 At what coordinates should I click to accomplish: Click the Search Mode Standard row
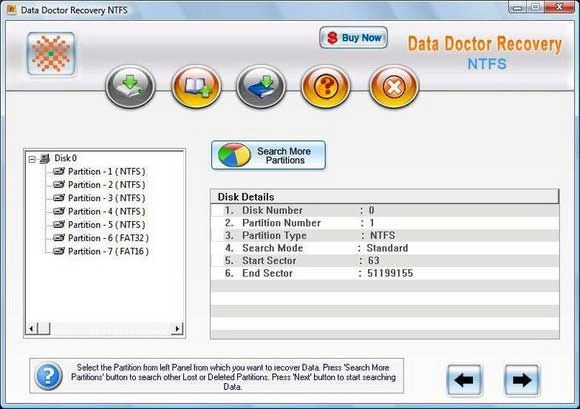click(385, 248)
